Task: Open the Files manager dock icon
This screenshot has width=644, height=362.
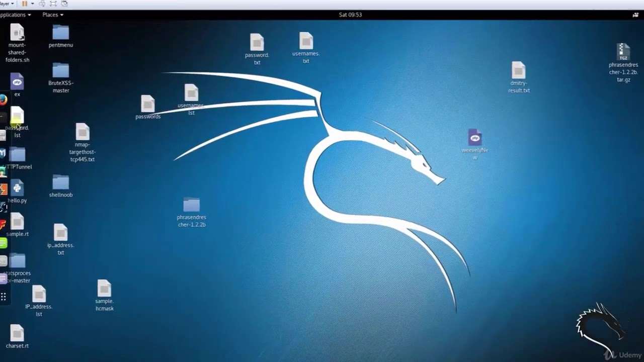Action: tap(3, 135)
